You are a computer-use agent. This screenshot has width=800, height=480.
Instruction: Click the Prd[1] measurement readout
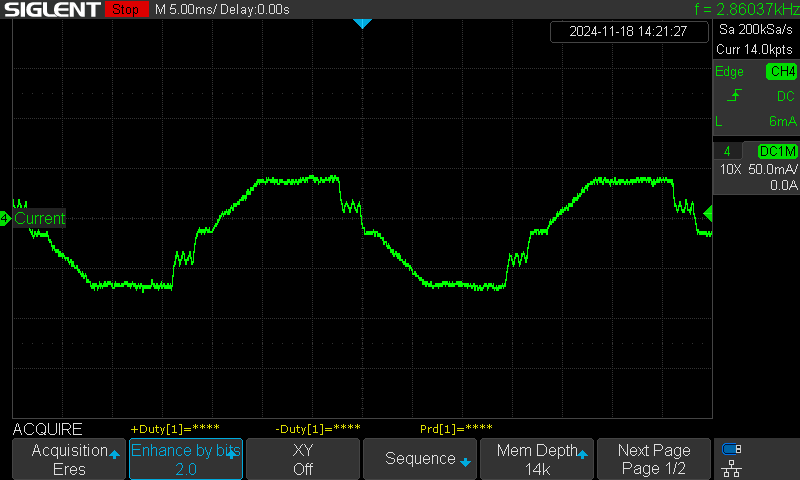pyautogui.click(x=456, y=428)
